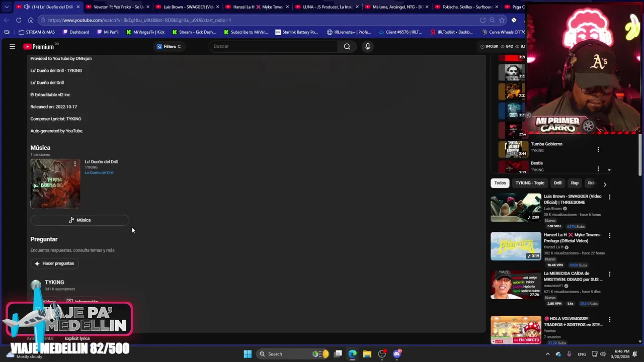Open the browser home page
This screenshot has height=362, width=644.
coord(31,20)
